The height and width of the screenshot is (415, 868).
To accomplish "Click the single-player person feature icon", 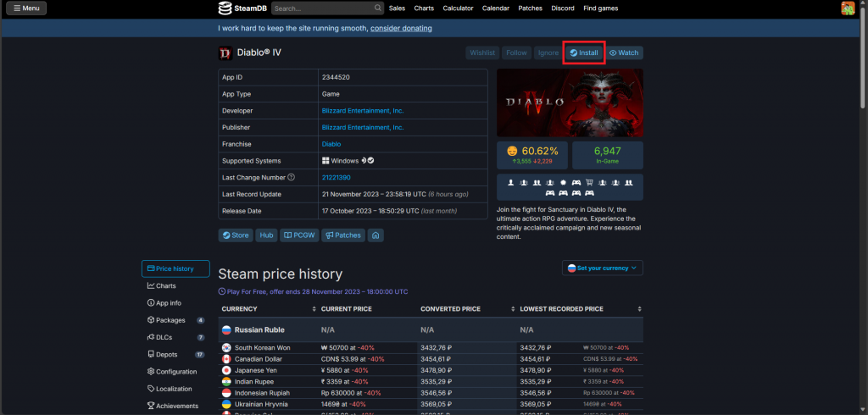I will point(511,183).
